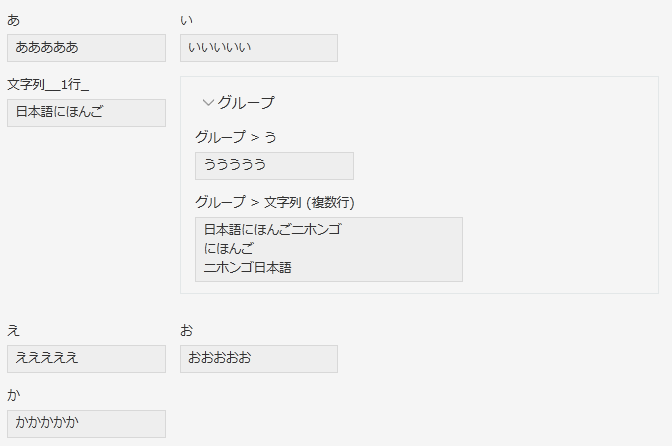Click the あ field label
This screenshot has height=446, width=672.
point(13,20)
